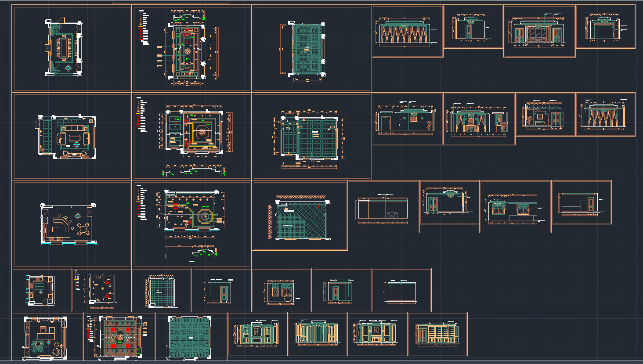The height and width of the screenshot is (364, 643).
Task: Select the ornate medallion in the tall ceiling plan
Action: [x=188, y=52]
